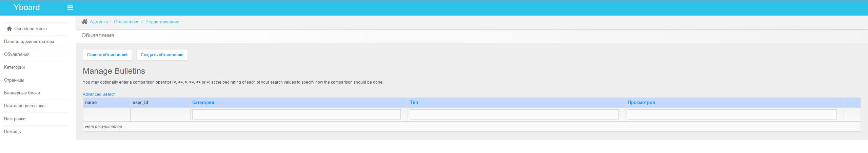The image size is (868, 153).
Task: Click the Просмотров filter input field
Action: [732, 114]
